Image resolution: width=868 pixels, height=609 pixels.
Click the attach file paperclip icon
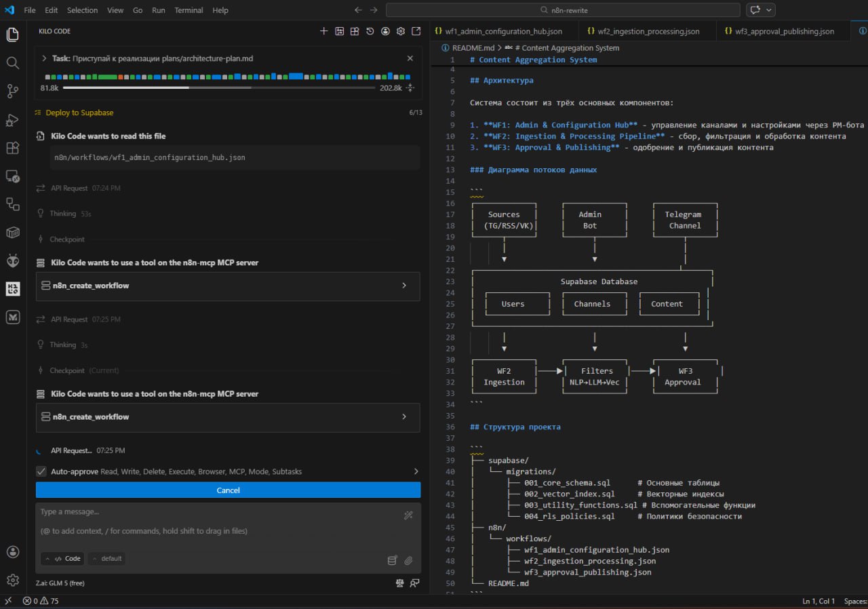point(408,560)
